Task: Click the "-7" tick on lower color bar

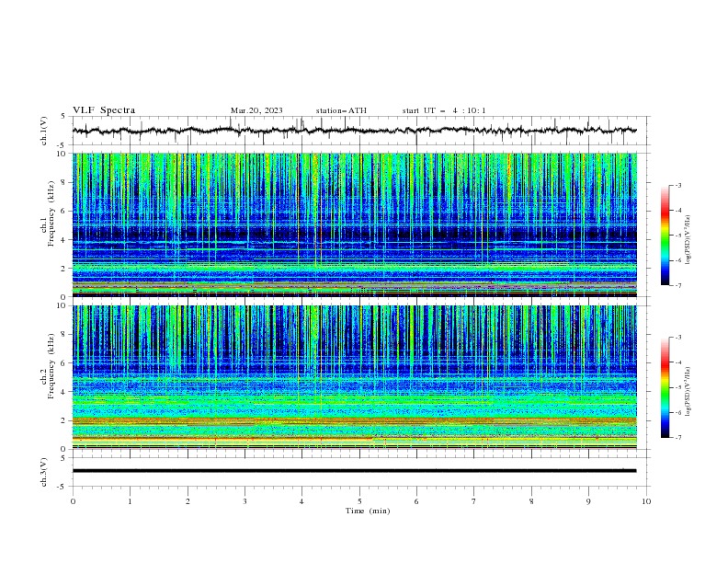Action: (678, 438)
